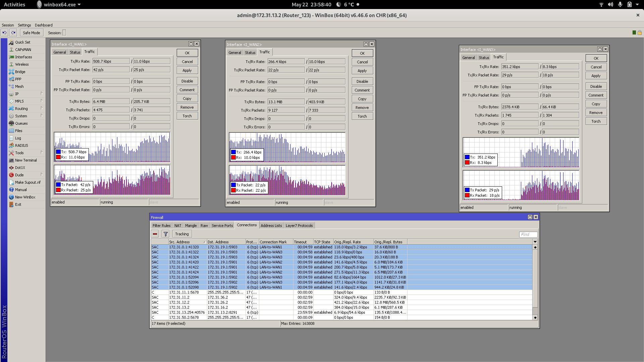The width and height of the screenshot is (644, 362).
Task: Toggle Safe Mode button
Action: click(31, 33)
